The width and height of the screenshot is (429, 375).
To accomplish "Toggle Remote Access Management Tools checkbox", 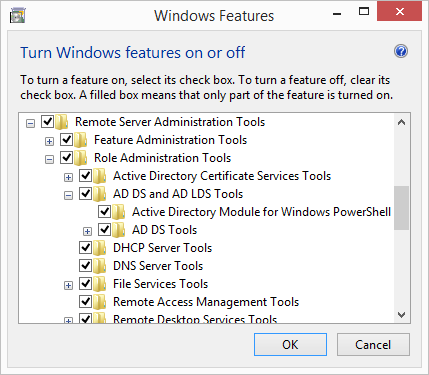I will click(x=85, y=301).
